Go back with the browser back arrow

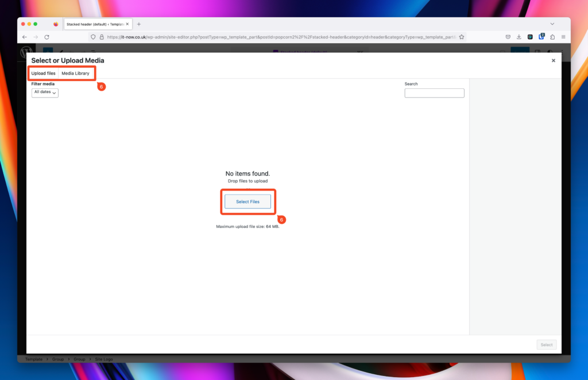pos(24,37)
